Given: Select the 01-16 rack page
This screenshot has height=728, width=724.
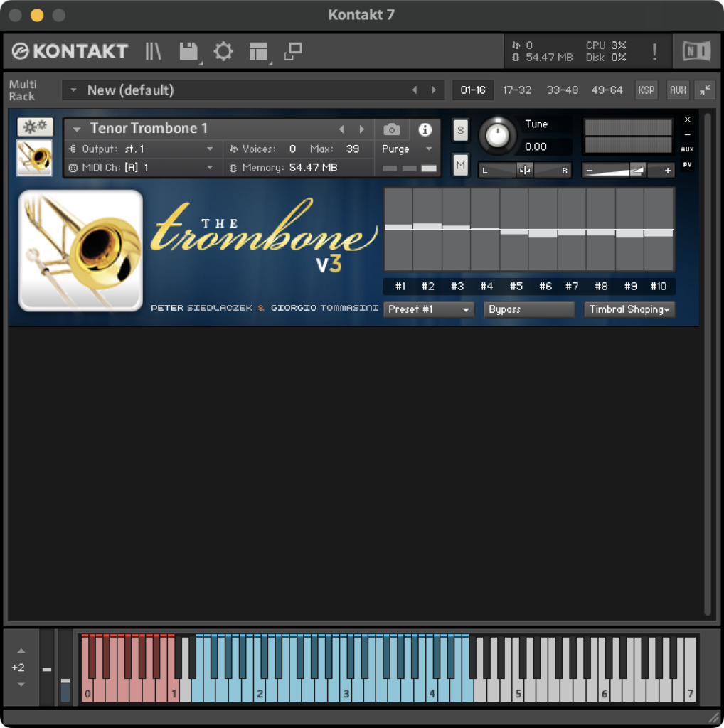Looking at the screenshot, I should [473, 90].
